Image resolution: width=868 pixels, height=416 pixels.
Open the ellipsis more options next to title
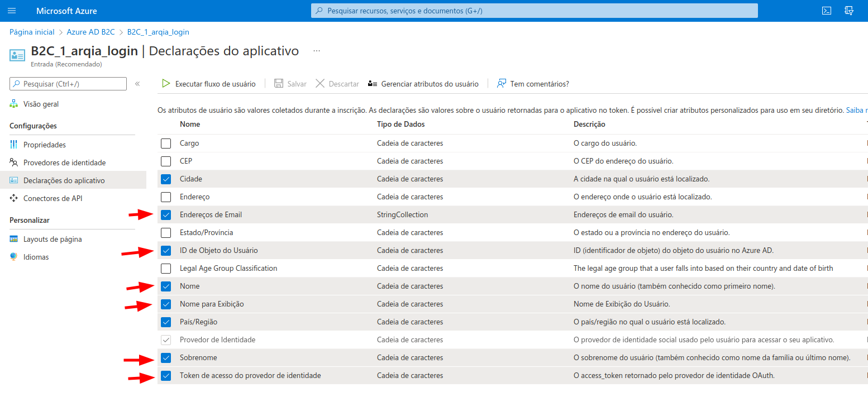[x=317, y=51]
